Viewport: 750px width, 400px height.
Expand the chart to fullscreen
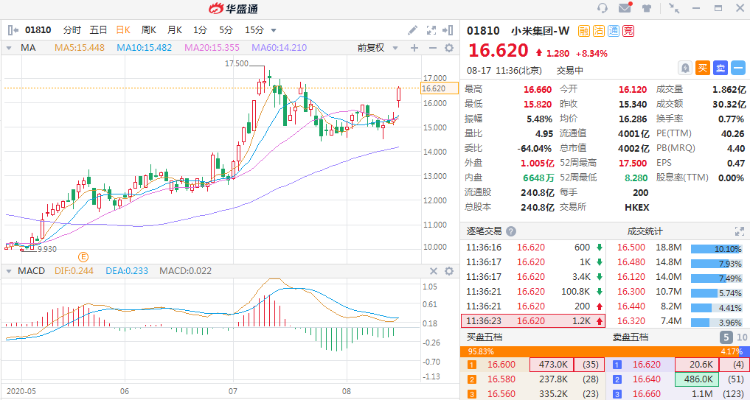[431, 30]
